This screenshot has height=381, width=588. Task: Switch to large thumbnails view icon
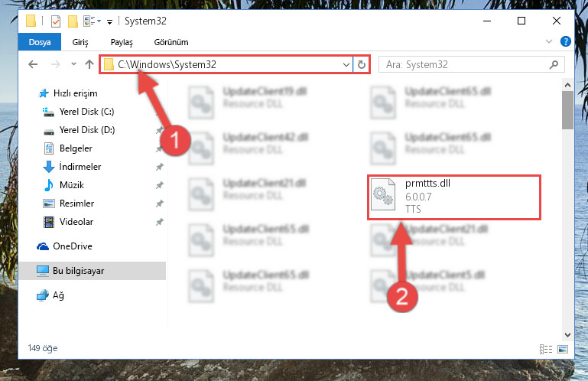(563, 349)
